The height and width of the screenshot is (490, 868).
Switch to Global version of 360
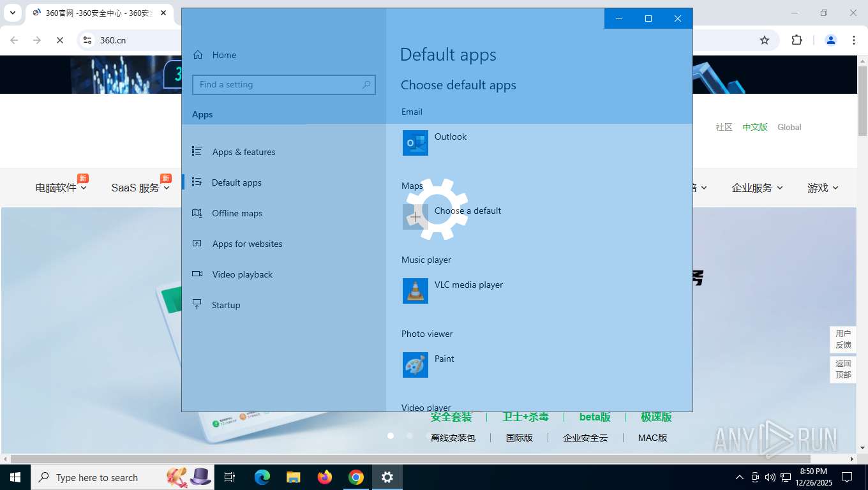tap(789, 127)
